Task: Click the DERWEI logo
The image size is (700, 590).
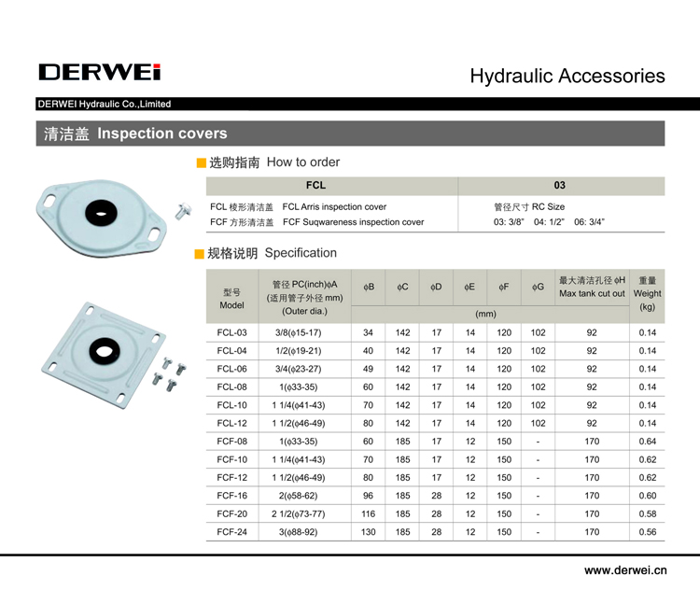Action: pyautogui.click(x=100, y=73)
